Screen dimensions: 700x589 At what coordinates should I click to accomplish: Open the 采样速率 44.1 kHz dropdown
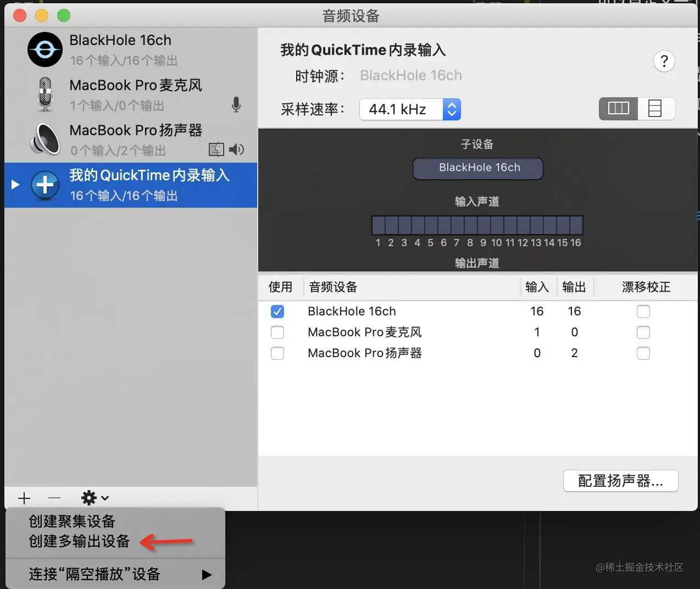410,109
